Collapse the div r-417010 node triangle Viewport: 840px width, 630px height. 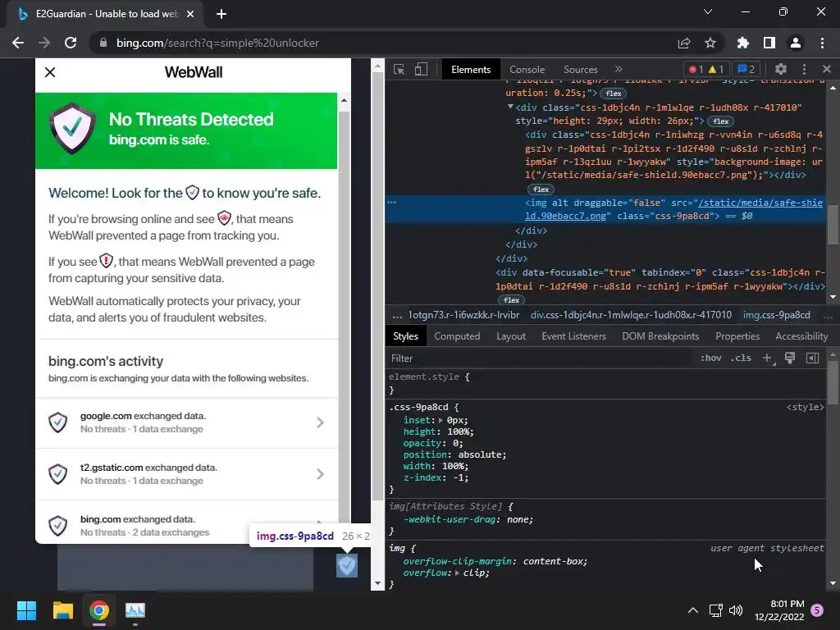[510, 107]
